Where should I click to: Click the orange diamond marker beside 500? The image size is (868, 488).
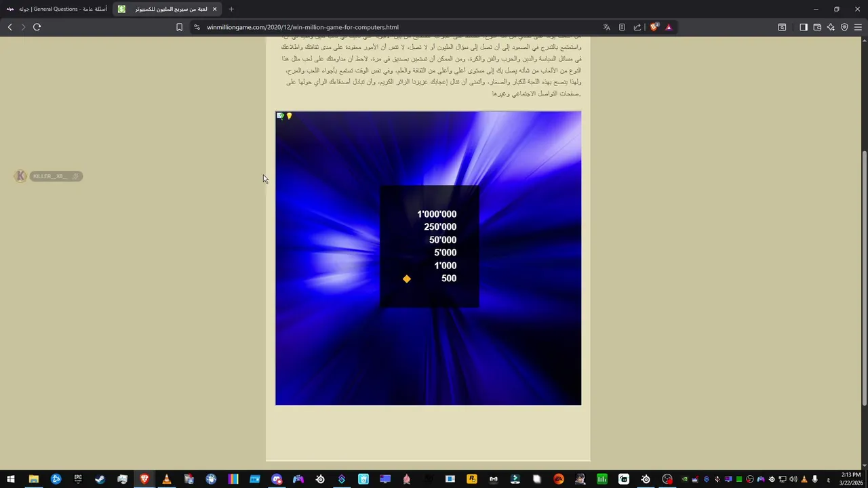tap(407, 279)
